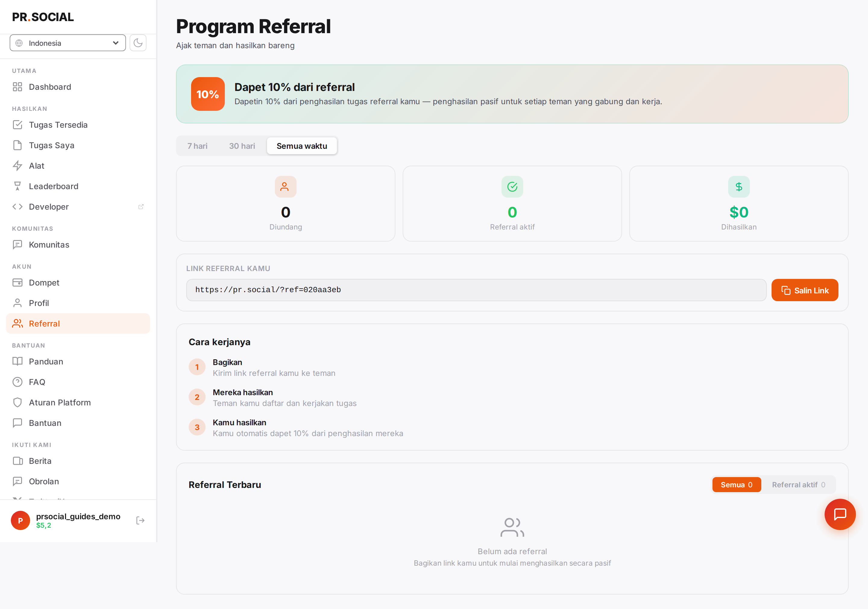Click the step 2 Mereka hasilkan heading

pos(243,392)
